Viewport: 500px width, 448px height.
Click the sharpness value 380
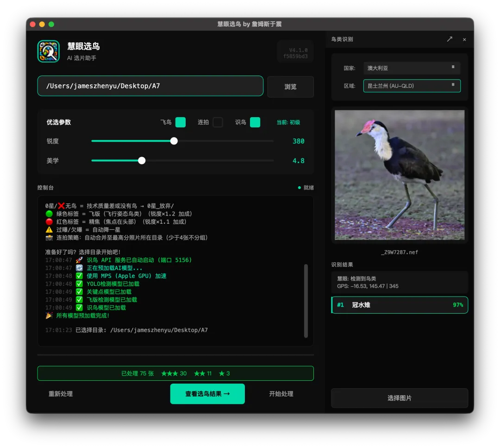click(x=299, y=141)
